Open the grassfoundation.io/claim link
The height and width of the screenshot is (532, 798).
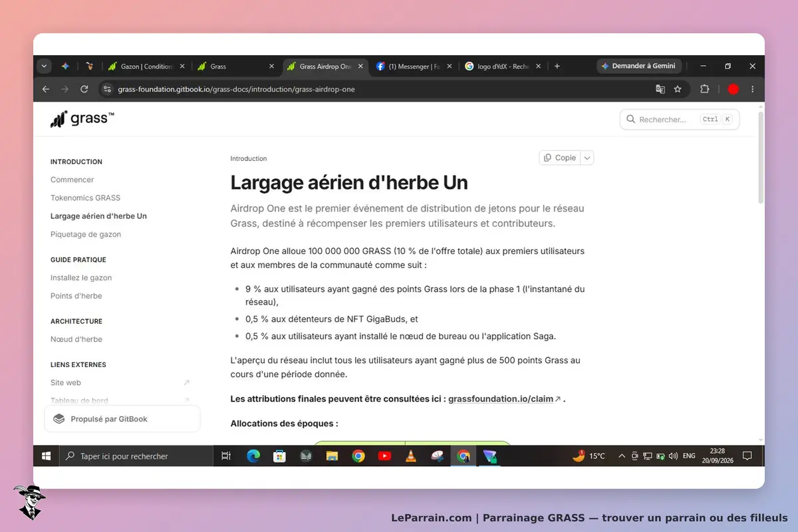501,399
